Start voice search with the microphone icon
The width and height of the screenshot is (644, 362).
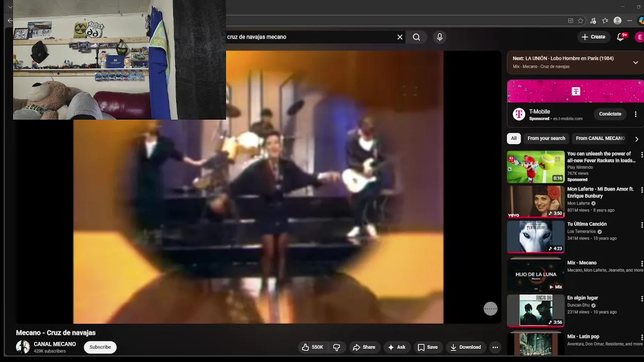440,37
